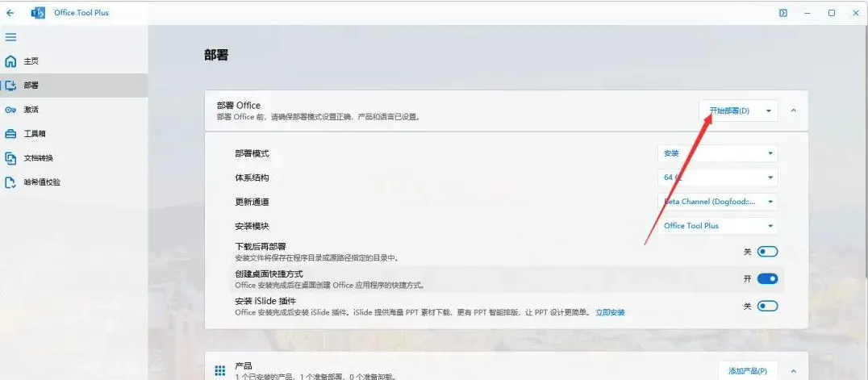Enable the 安装 iSlide 插件 switch
This screenshot has width=868, height=380.
767,306
